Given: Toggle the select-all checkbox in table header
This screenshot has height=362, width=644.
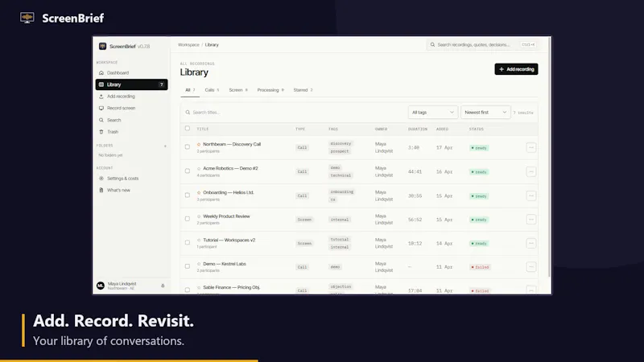Looking at the screenshot, I should pos(188,129).
